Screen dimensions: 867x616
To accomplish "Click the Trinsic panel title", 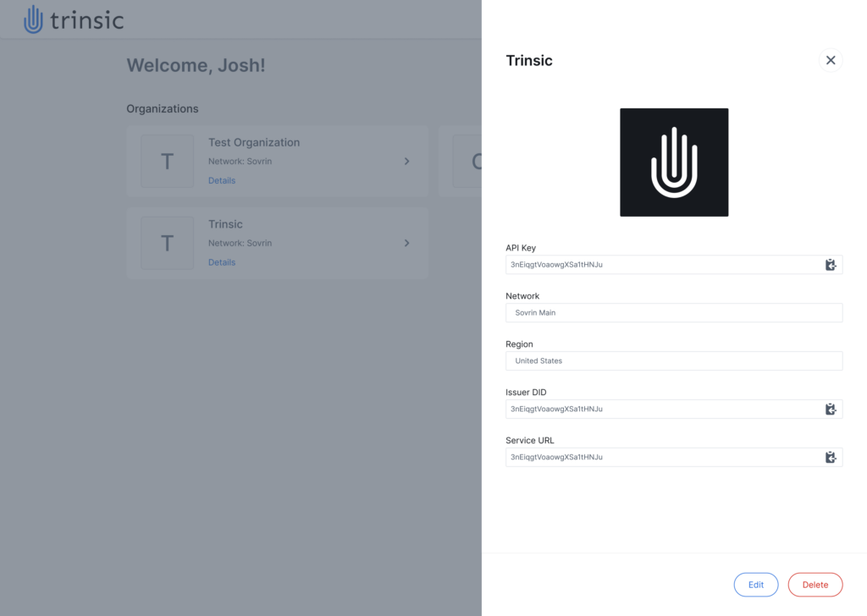I will pos(529,60).
